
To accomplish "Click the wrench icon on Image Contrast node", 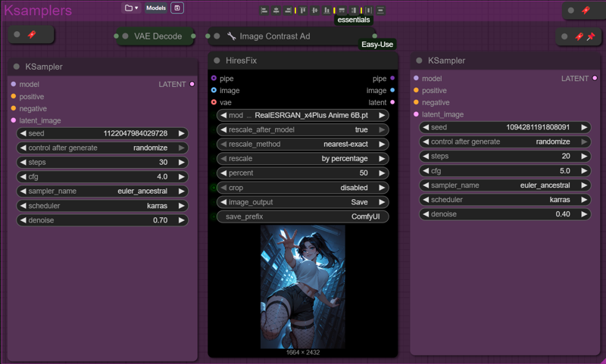I will 232,36.
